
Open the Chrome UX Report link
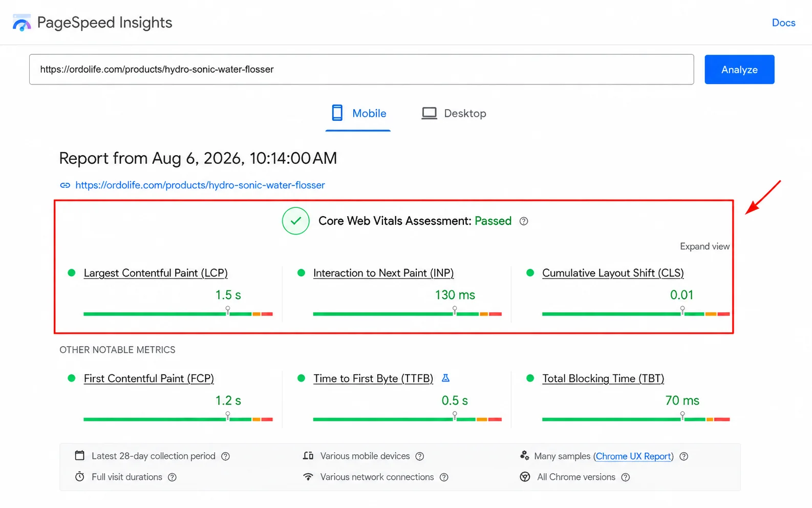pyautogui.click(x=634, y=456)
